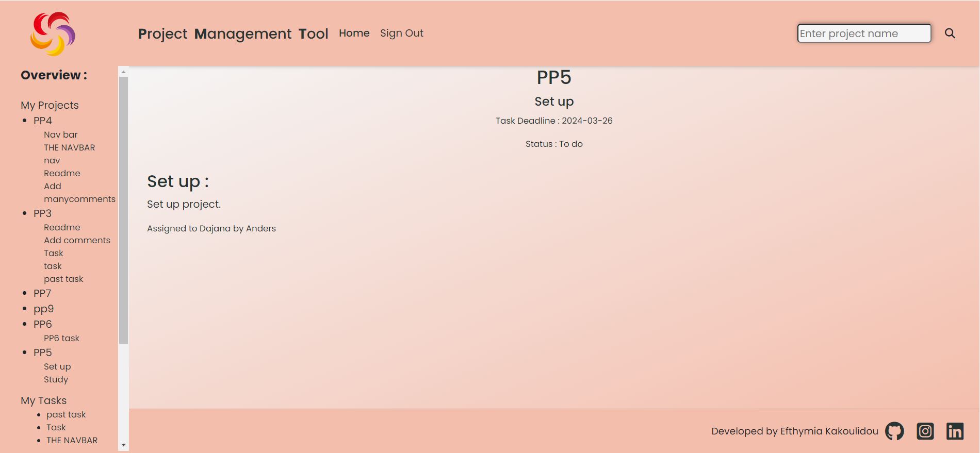Click the colorful swirl app logo

(53, 33)
